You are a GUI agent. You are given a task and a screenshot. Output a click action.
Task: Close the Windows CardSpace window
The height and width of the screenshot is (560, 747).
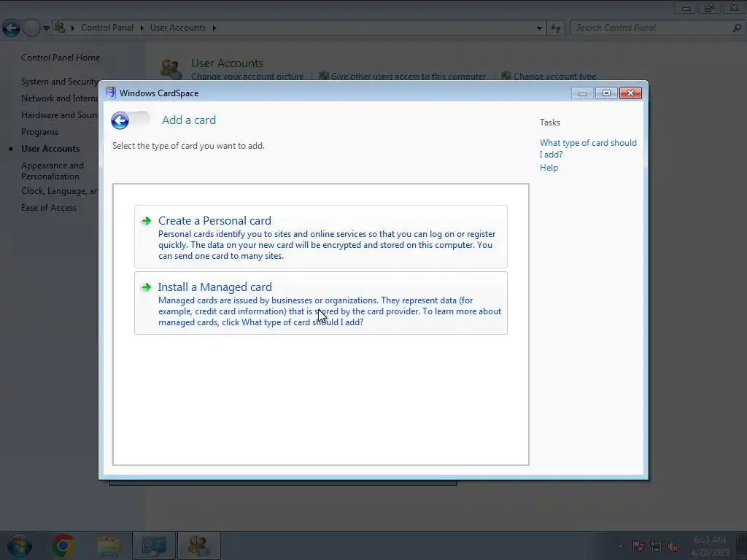(630, 93)
